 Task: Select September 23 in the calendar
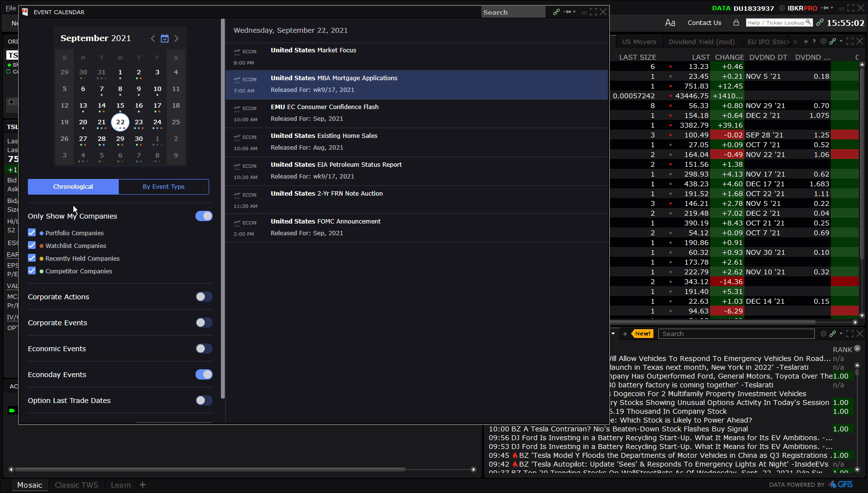(x=139, y=122)
